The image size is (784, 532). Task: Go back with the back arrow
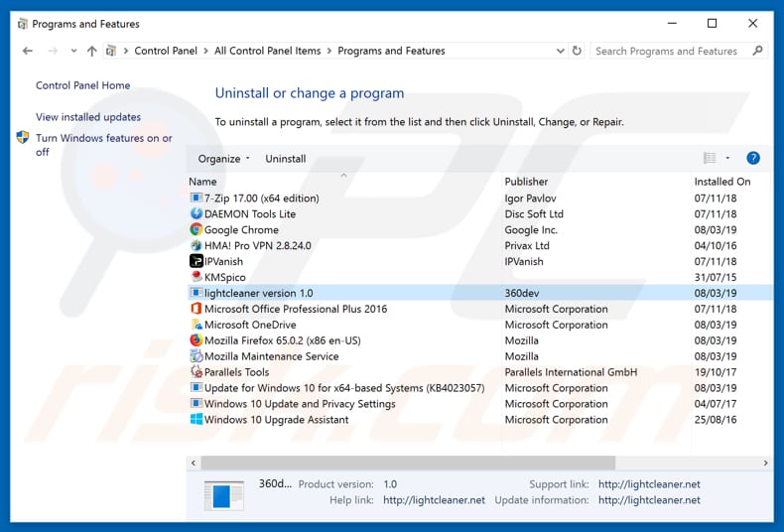point(28,51)
